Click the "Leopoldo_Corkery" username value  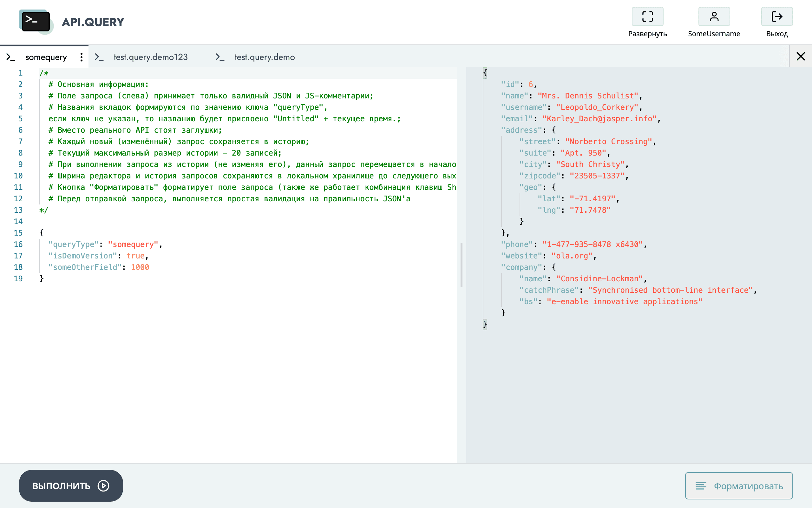tap(597, 107)
